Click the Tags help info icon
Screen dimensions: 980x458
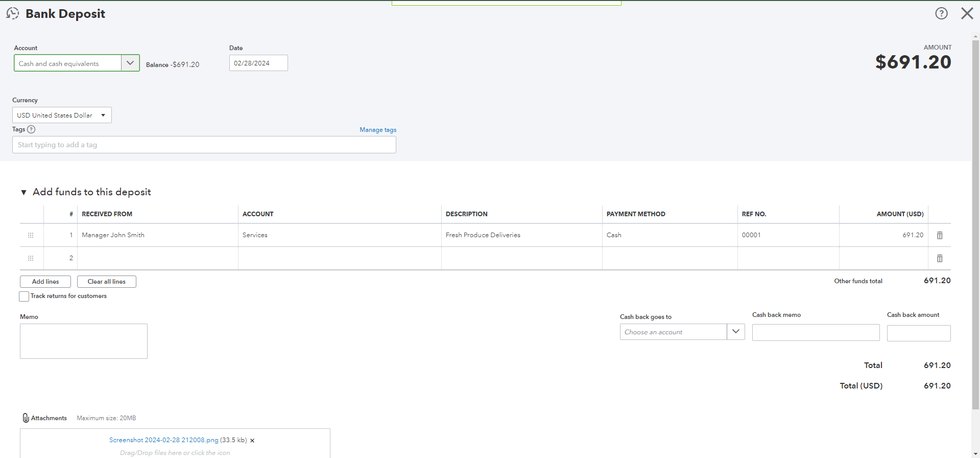click(x=31, y=129)
